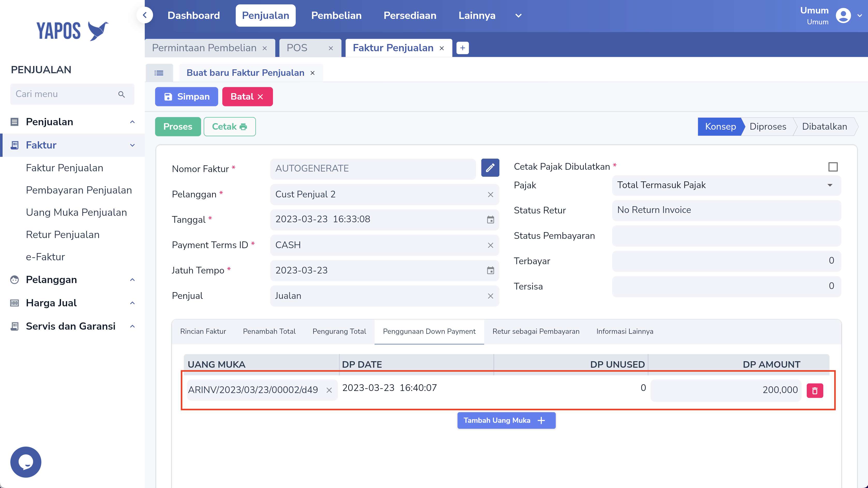Screen dimensions: 868x488
Task: Switch to Informasi Lainnya tab
Action: pos(625,331)
